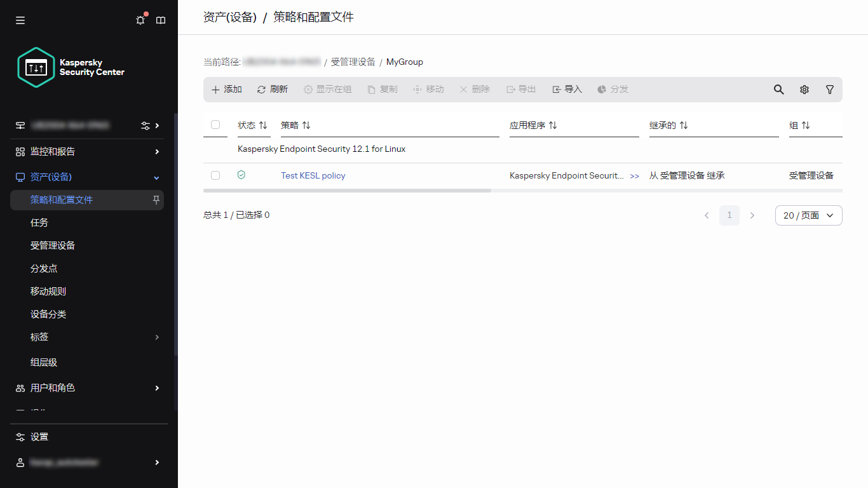Open the Test KESL policy link

click(x=313, y=175)
